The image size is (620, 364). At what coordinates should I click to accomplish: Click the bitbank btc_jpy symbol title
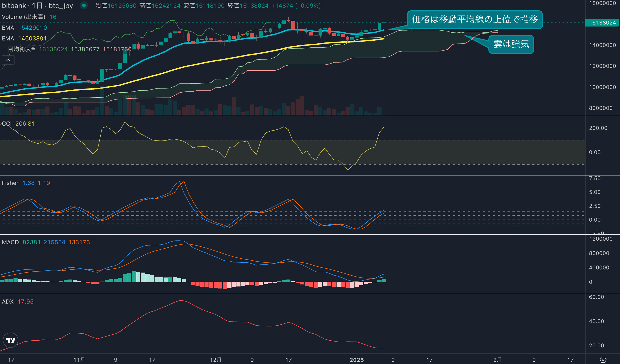click(x=37, y=5)
